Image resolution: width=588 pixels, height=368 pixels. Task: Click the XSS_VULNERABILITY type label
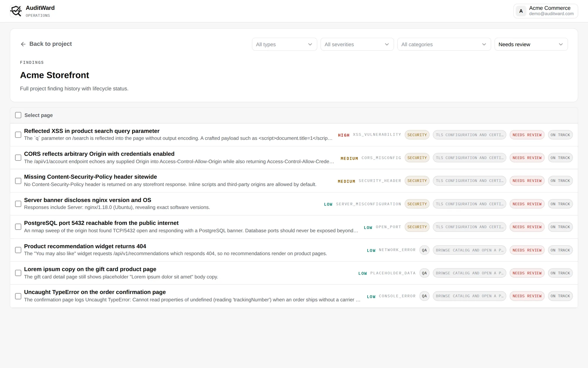click(x=377, y=135)
